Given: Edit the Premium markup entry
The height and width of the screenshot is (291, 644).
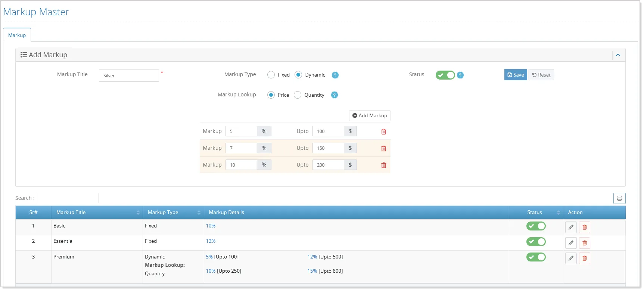Looking at the screenshot, I should pos(571,258).
